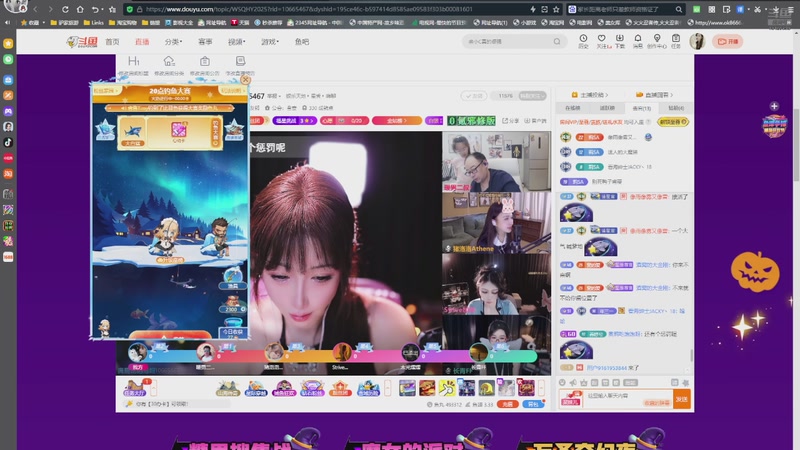The width and height of the screenshot is (800, 450).
Task: Click the yellow star sidebar icon
Action: [x=8, y=44]
